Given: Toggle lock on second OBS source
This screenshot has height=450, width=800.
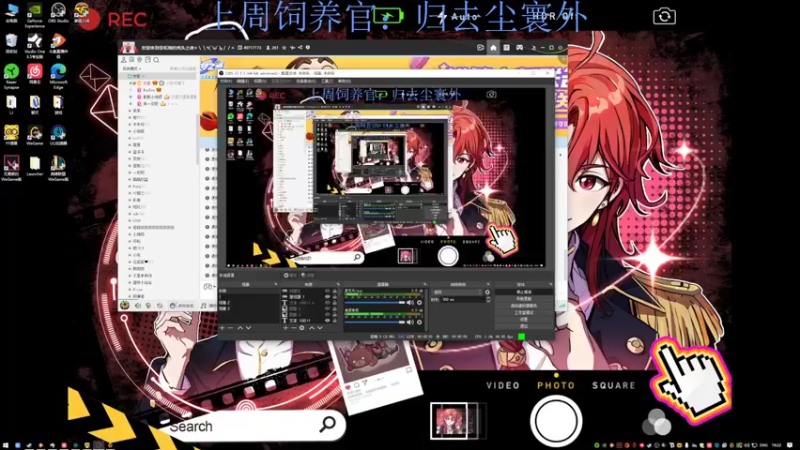Looking at the screenshot, I should 335,296.
